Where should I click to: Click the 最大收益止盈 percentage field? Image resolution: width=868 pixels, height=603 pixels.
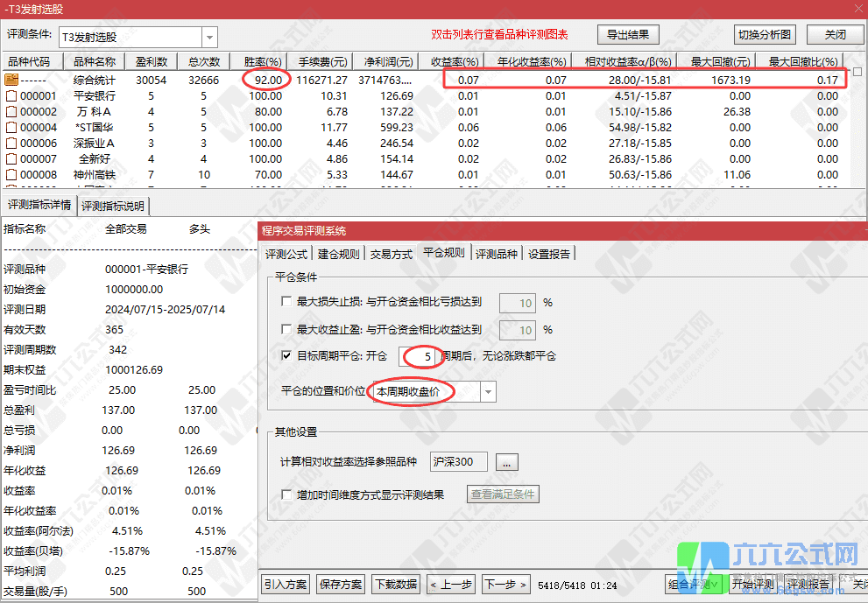(517, 330)
